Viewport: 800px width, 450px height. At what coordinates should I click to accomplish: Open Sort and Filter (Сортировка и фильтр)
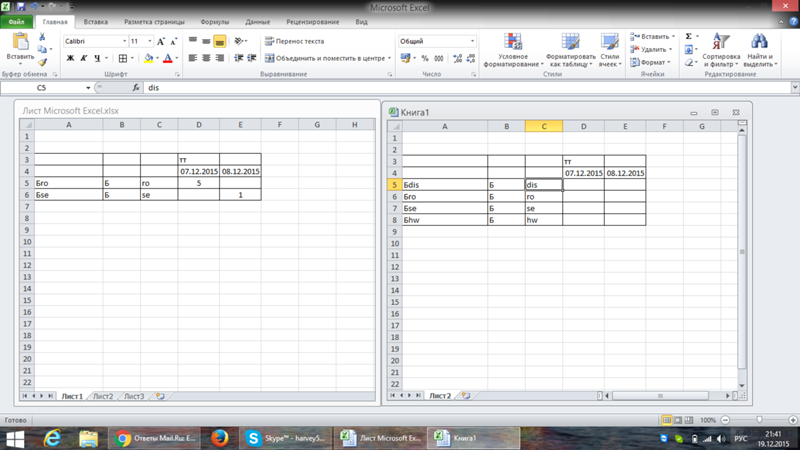tap(721, 50)
